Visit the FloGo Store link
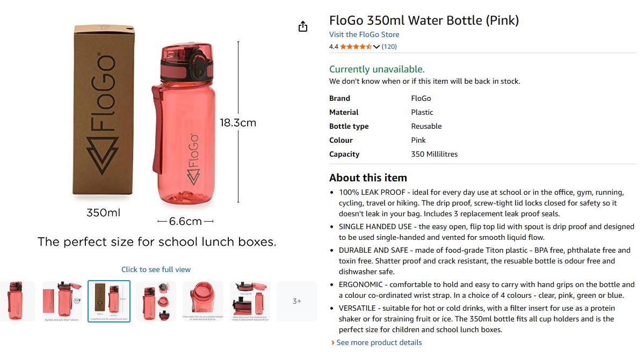The height and width of the screenshot is (352, 644). pos(364,34)
